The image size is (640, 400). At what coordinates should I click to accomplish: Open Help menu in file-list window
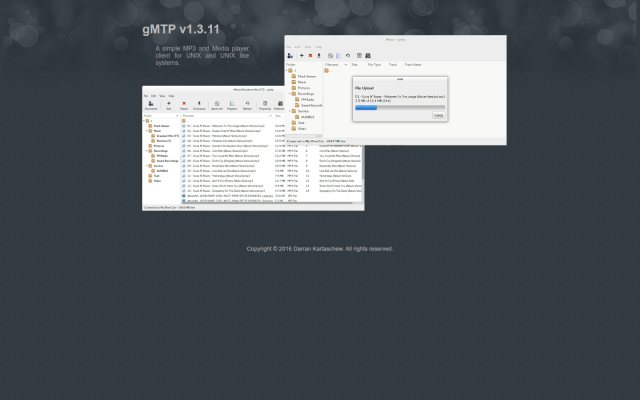pos(171,96)
